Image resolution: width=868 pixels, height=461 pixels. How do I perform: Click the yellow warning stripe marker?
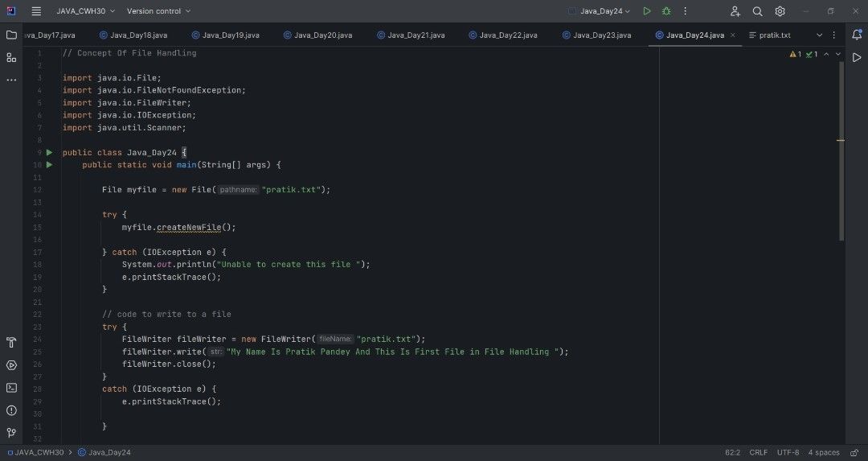(841, 140)
